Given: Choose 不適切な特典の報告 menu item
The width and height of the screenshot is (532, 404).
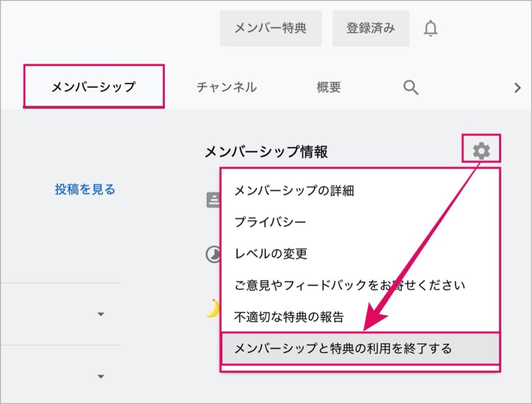Looking at the screenshot, I should pyautogui.click(x=361, y=317).
